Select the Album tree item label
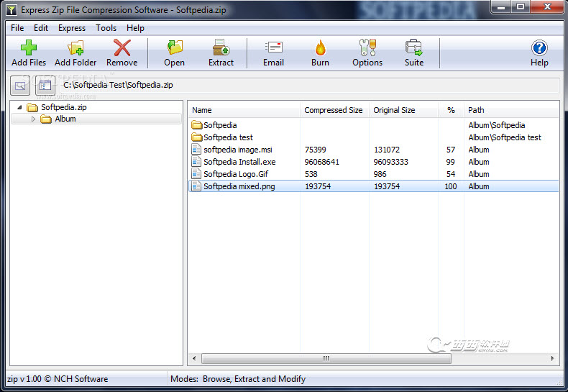 (x=65, y=119)
